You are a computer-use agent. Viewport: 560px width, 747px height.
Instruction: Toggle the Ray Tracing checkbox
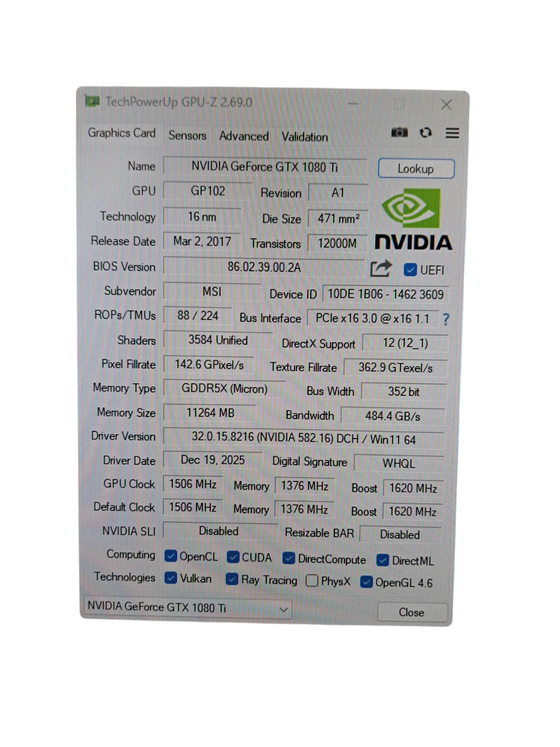232,579
